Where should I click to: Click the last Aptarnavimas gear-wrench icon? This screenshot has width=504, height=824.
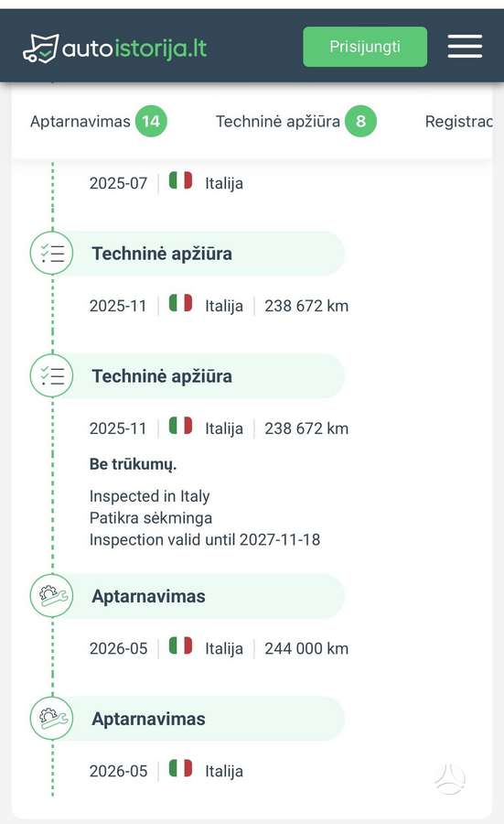point(51,719)
